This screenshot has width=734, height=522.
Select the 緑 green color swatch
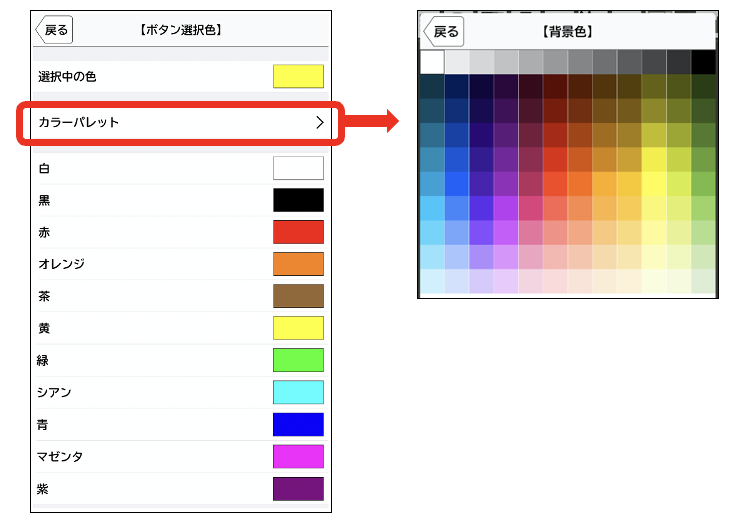click(x=298, y=360)
